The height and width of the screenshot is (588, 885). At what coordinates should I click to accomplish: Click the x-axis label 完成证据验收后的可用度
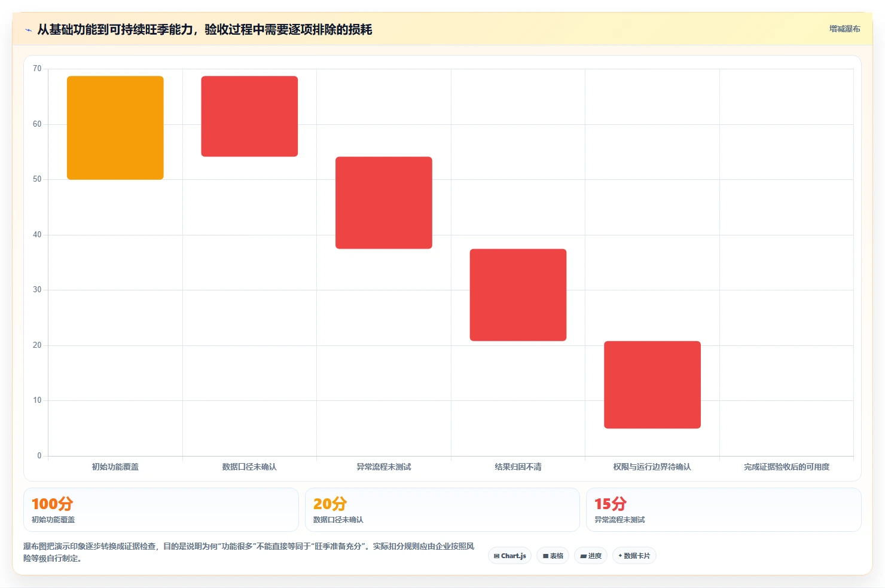coord(787,467)
